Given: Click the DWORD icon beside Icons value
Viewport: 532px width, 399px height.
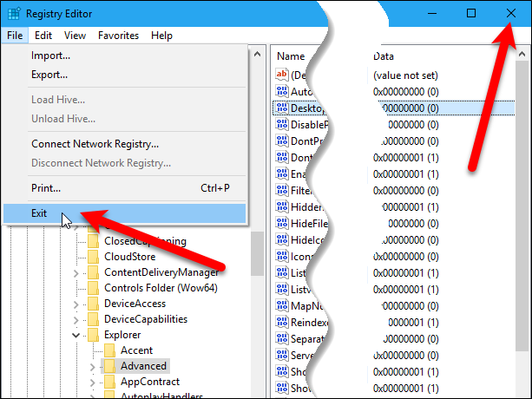Looking at the screenshot, I should point(281,256).
